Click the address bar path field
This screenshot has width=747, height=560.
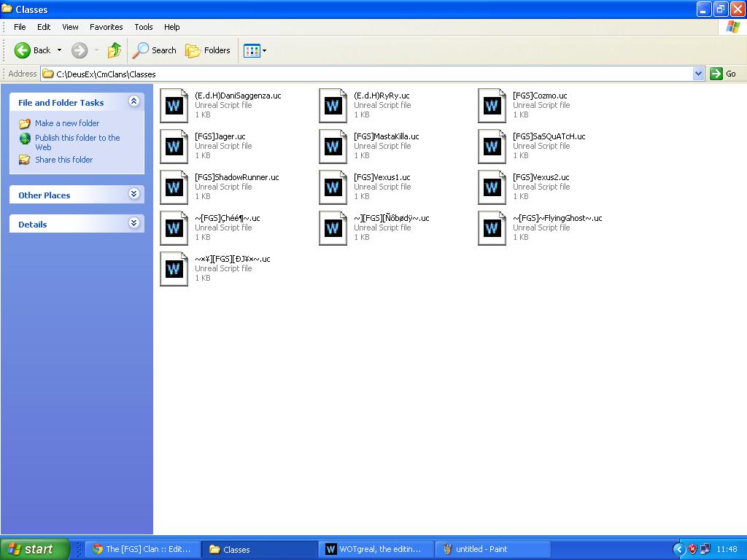365,74
